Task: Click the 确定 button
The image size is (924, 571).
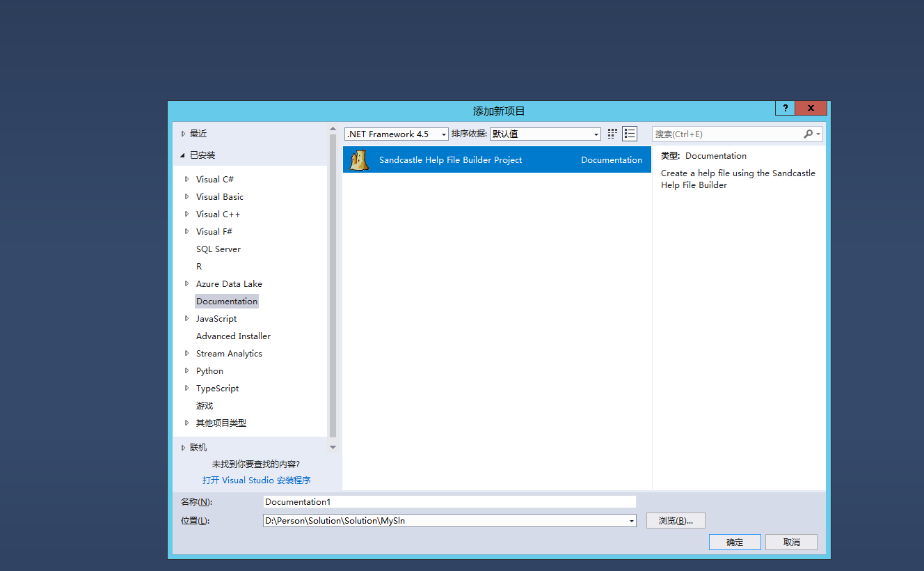Action: pos(735,542)
